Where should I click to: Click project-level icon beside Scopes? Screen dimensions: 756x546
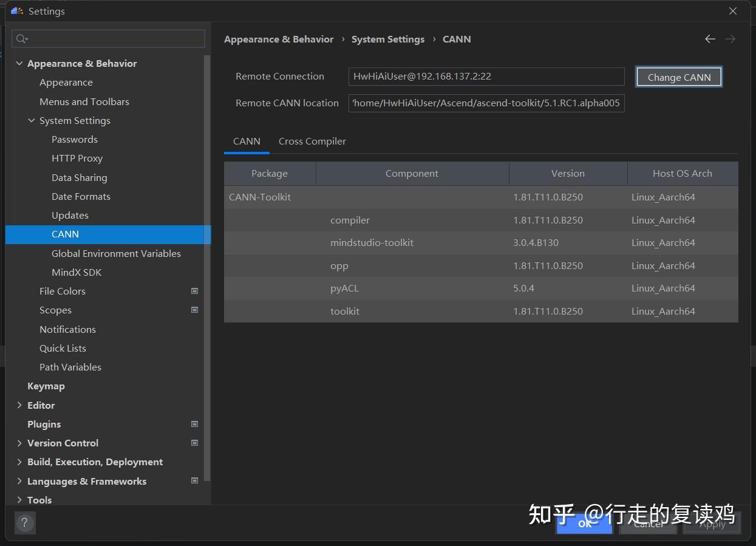(194, 310)
